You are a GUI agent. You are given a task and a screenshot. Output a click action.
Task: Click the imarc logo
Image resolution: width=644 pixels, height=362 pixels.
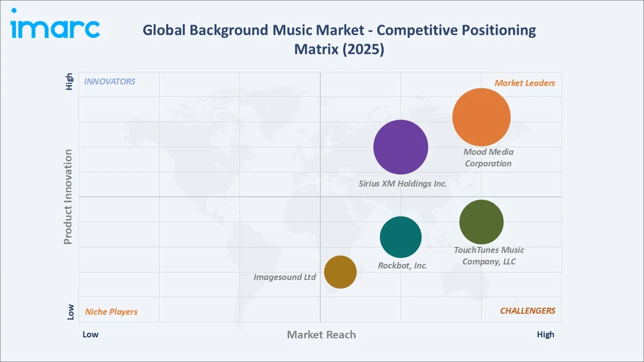click(55, 24)
